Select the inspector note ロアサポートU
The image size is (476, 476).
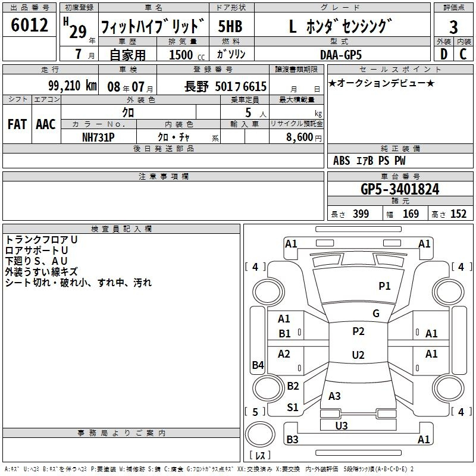point(36,250)
